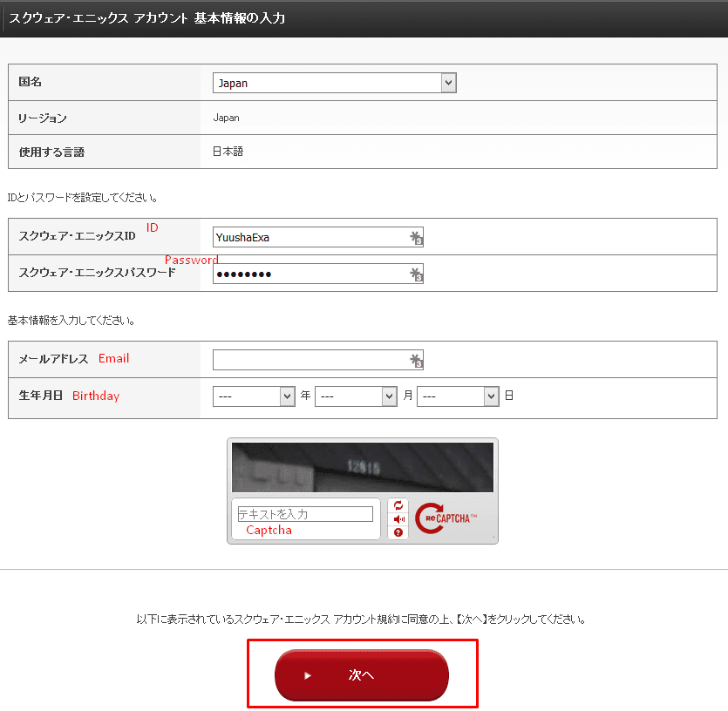728x711 pixels.
Task: Click password manager icon in email field
Action: coord(416,360)
